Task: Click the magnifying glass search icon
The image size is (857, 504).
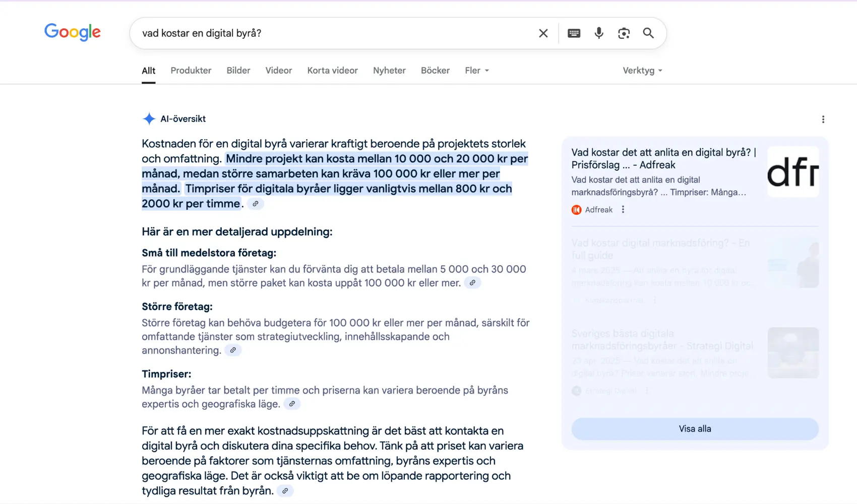Action: [x=648, y=33]
